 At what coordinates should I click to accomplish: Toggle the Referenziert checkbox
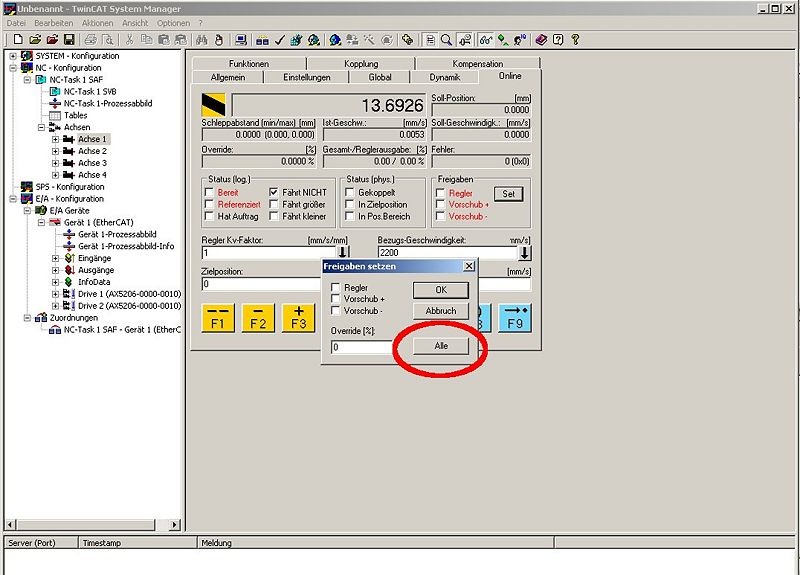(x=209, y=204)
